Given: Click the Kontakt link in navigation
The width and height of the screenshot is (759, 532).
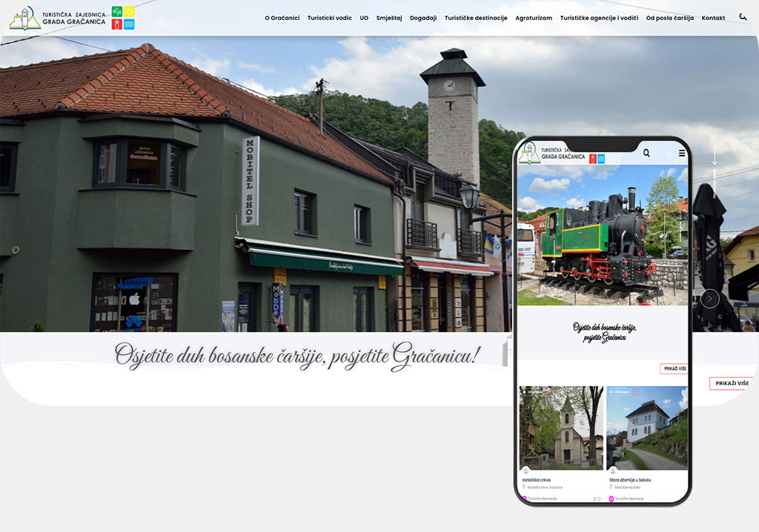Looking at the screenshot, I should click(713, 18).
